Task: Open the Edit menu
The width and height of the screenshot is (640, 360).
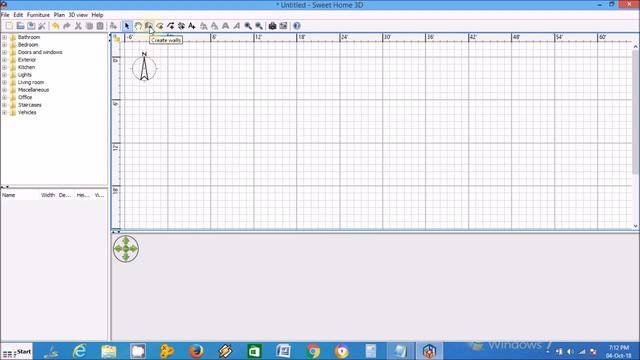Action: coord(18,15)
